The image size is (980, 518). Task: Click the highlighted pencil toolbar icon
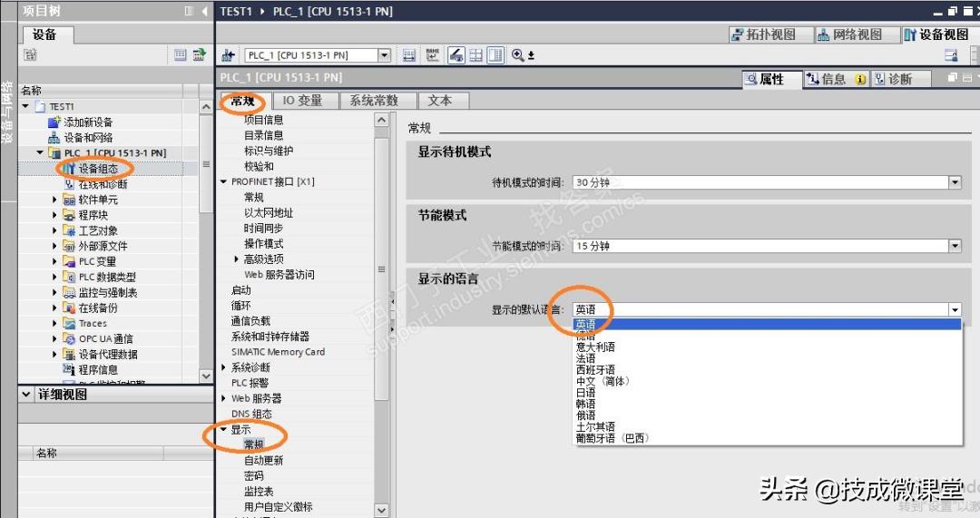coord(456,55)
